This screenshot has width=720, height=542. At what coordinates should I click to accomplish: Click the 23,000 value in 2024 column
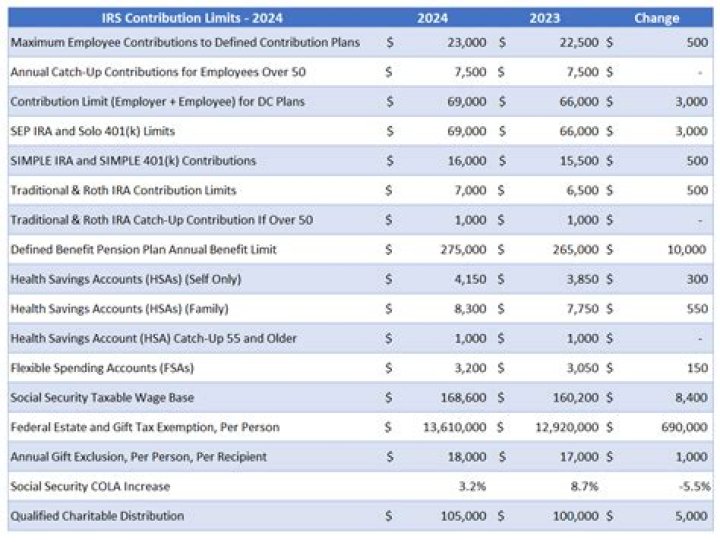pyautogui.click(x=467, y=42)
